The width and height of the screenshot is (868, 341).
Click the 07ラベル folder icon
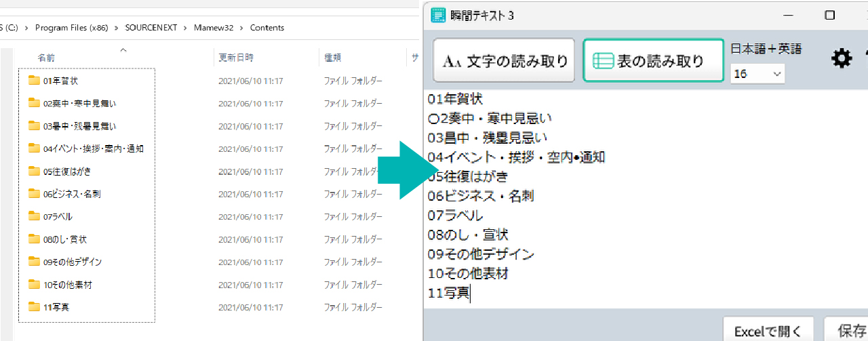35,216
